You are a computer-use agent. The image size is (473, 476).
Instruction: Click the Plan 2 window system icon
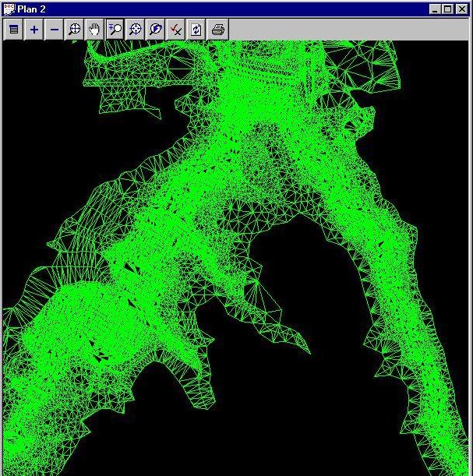[9, 9]
